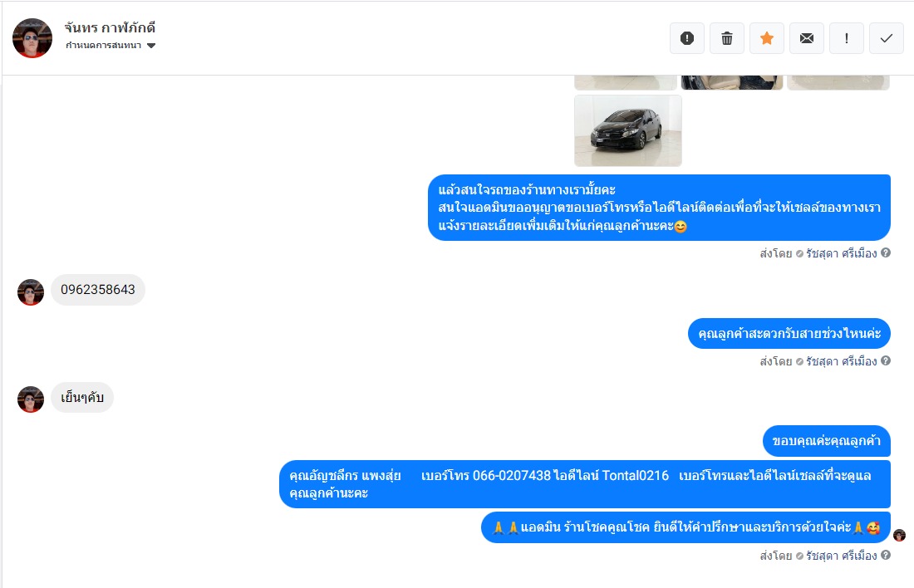914x588 pixels.
Task: Toggle the orange star follow-up icon
Action: point(767,38)
